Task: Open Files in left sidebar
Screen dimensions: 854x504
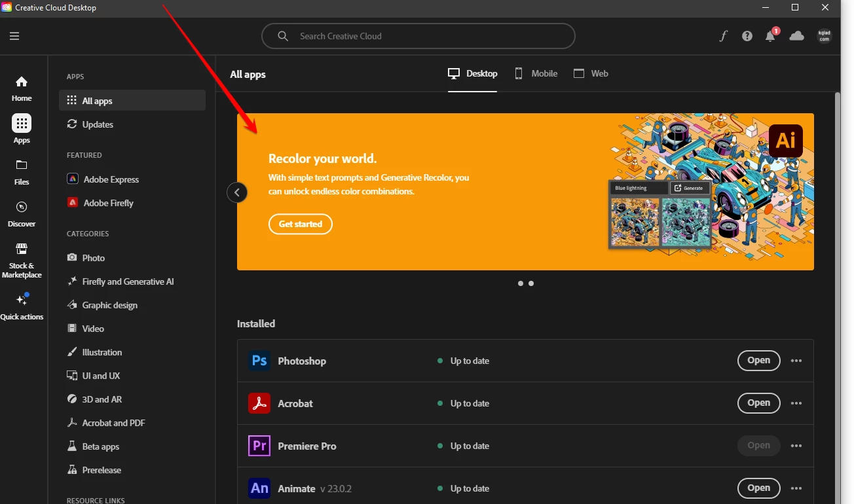Action: point(22,172)
